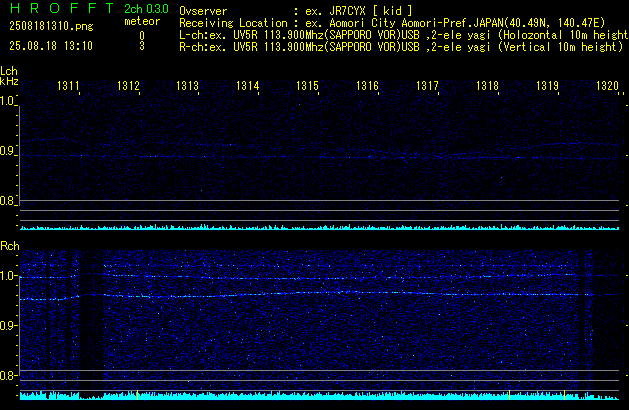Select the 1319 time tick

[x=547, y=86]
